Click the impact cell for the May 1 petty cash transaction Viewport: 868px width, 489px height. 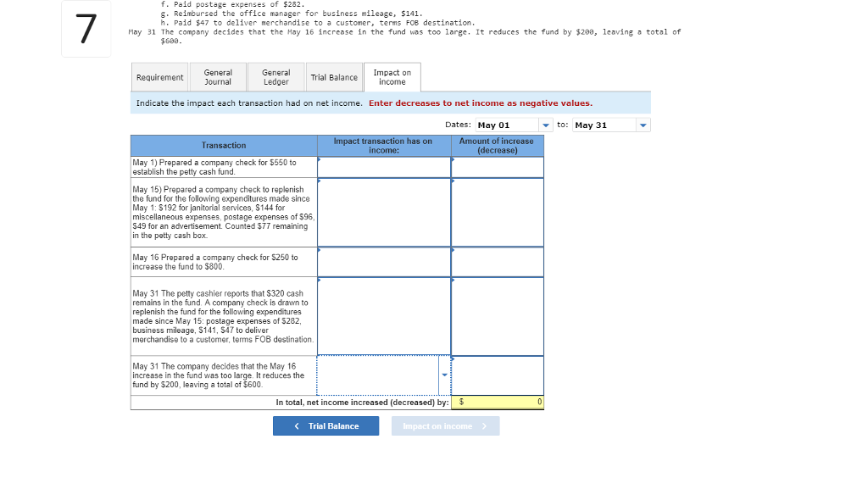coord(383,167)
